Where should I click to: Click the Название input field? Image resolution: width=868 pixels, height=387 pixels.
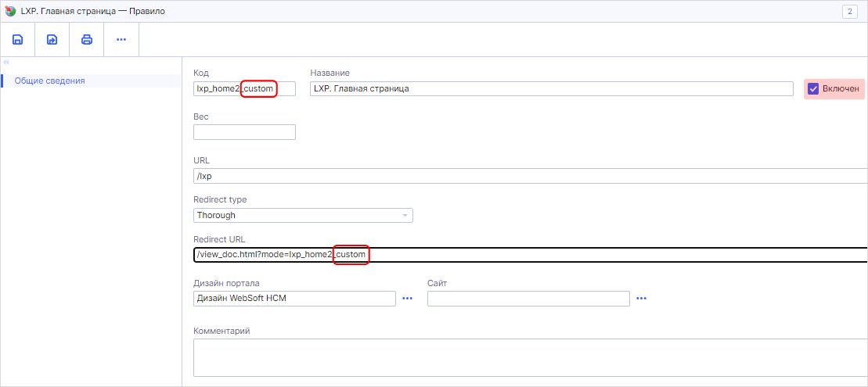[x=551, y=88]
